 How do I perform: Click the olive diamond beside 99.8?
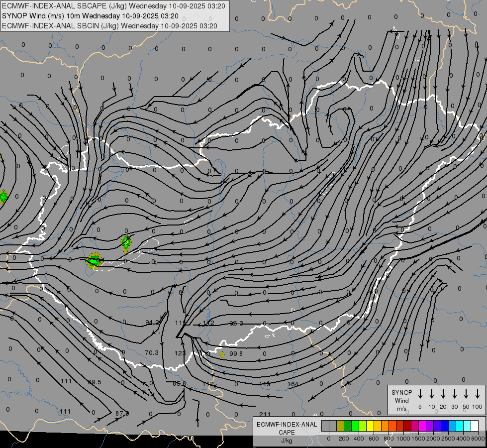[222, 354]
